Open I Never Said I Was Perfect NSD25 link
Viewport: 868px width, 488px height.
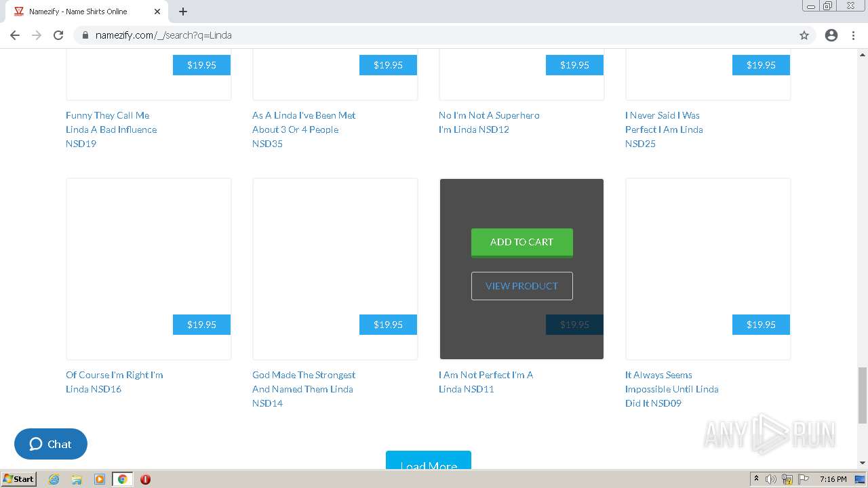tap(664, 129)
